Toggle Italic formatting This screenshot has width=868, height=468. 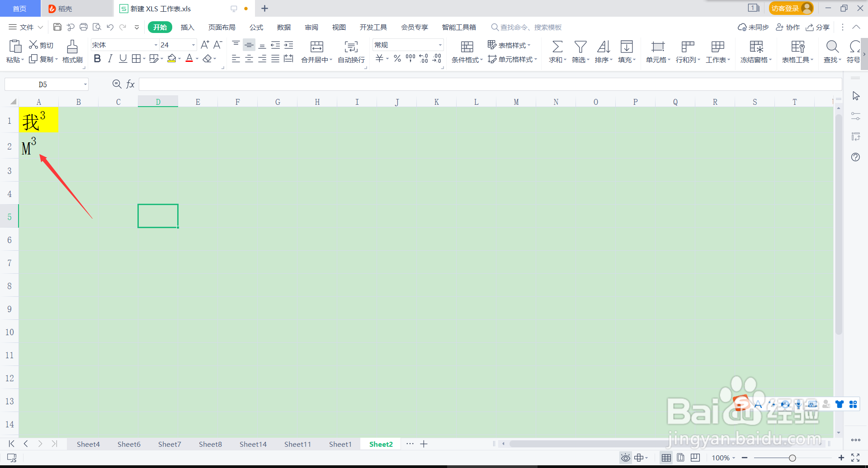pyautogui.click(x=110, y=59)
